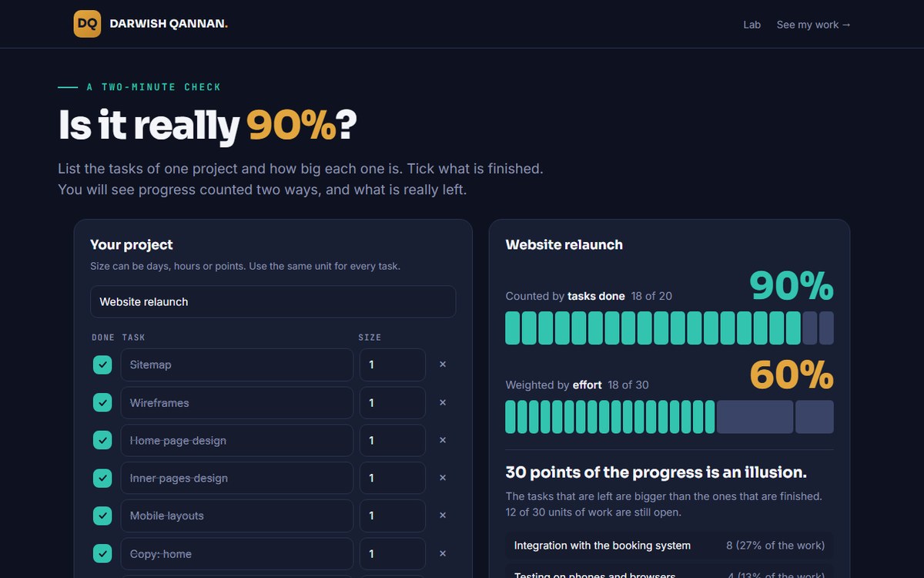Uncheck the Home page design checkbox
This screenshot has width=924, height=578.
click(x=102, y=440)
